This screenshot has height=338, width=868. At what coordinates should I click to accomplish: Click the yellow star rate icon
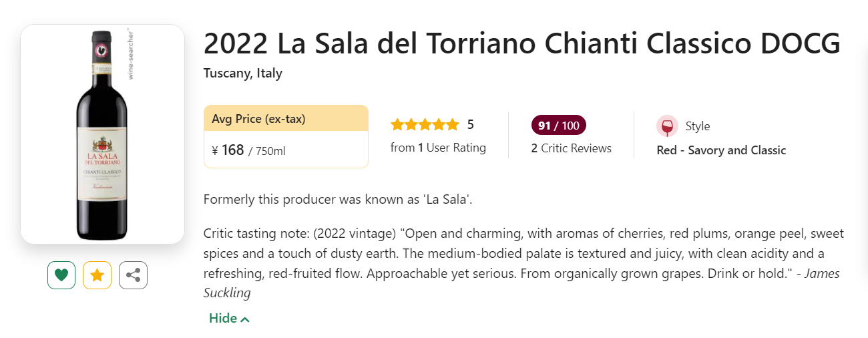97,275
